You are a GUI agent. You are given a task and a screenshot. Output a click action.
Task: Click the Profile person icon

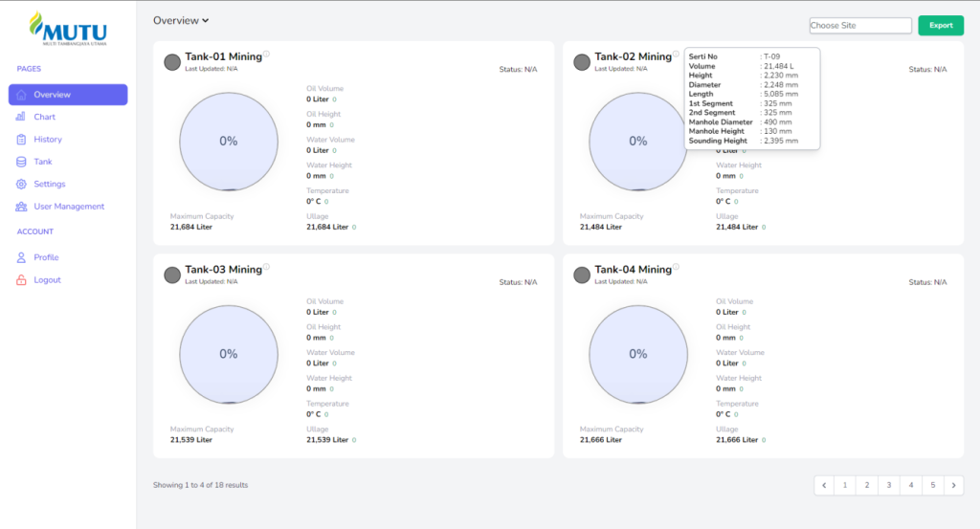click(x=22, y=257)
